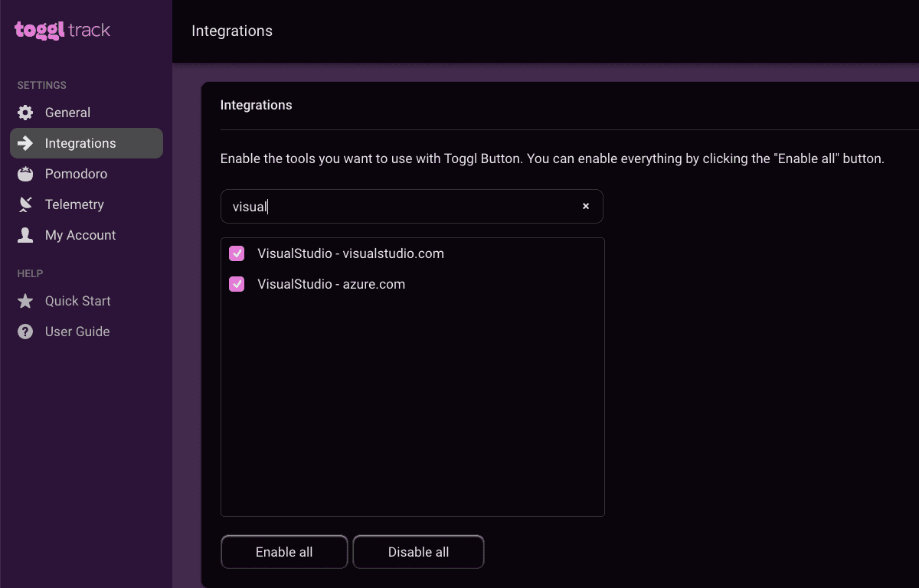Uncheck the VisualStudio - visualstudio.com integration
Viewport: 919px width, 588px height.
[x=237, y=253]
